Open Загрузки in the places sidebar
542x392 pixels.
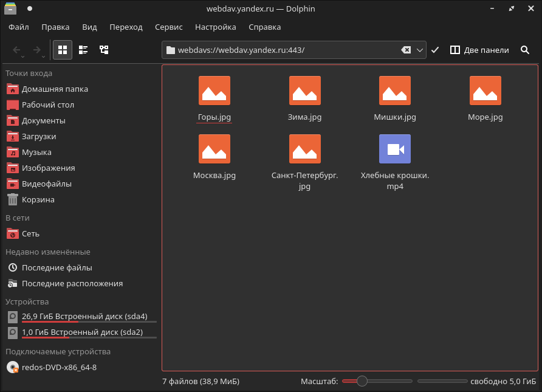tap(39, 136)
